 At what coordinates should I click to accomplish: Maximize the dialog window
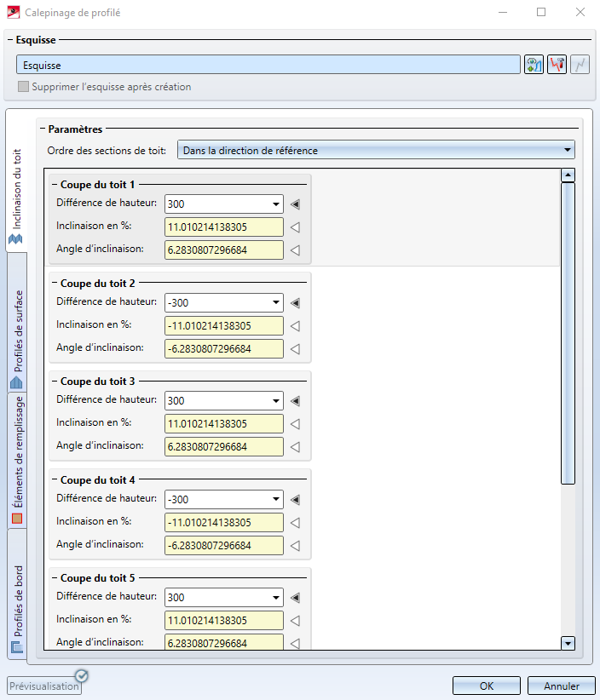(x=541, y=12)
